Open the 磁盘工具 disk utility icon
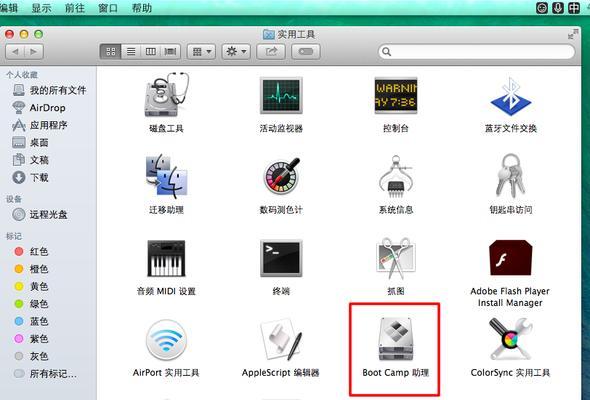The width and height of the screenshot is (590, 400). [x=166, y=94]
